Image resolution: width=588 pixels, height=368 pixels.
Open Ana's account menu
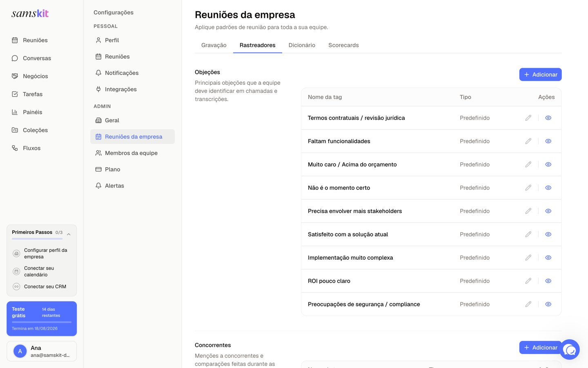pyautogui.click(x=42, y=351)
